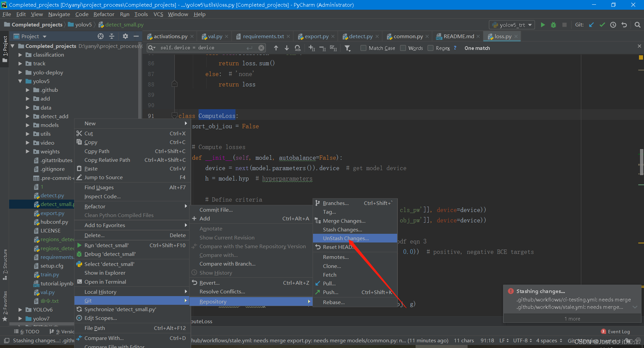Expand the yolo-deploy folder

pos(20,72)
